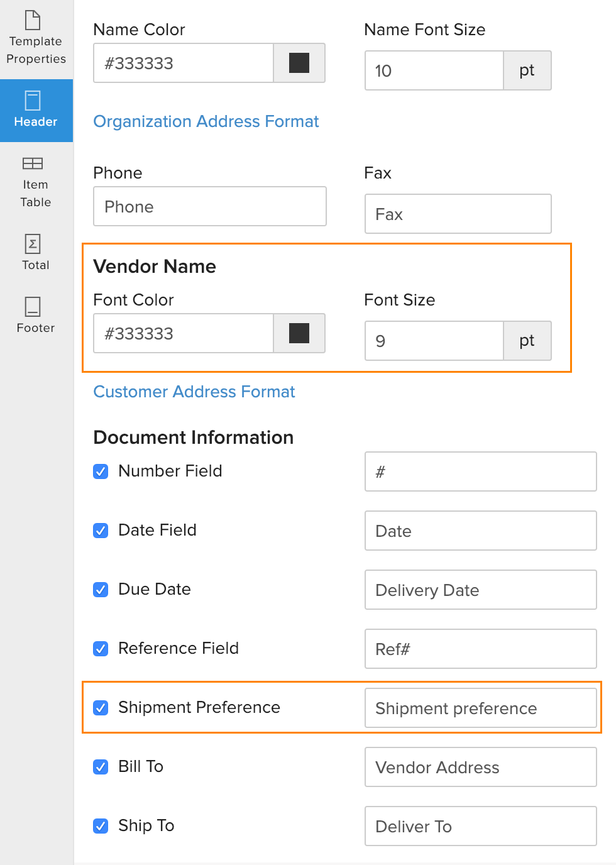Toggle the Due Date checkbox
Screen dimensions: 616x865
click(101, 590)
